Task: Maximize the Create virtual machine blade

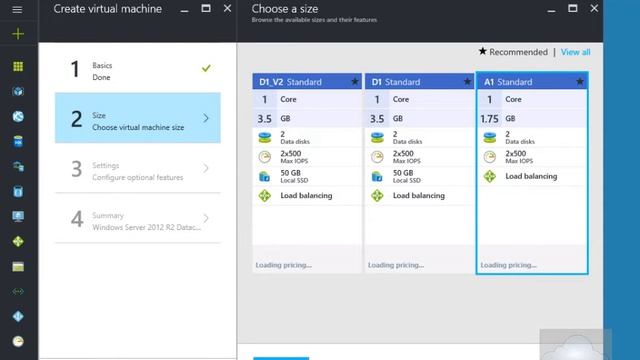Action: tap(206, 9)
